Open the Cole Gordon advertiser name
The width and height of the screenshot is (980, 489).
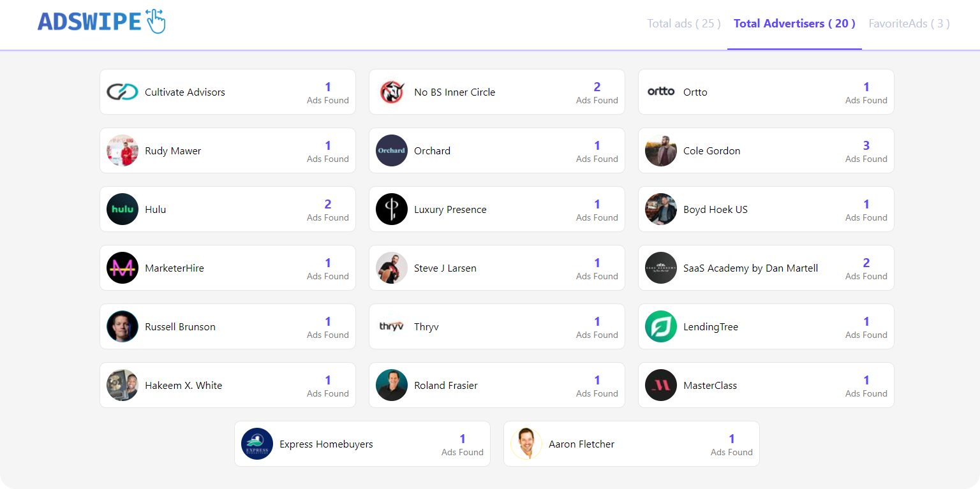[712, 151]
